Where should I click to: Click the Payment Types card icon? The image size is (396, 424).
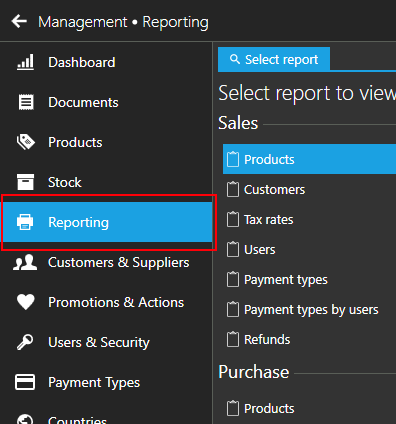25,382
